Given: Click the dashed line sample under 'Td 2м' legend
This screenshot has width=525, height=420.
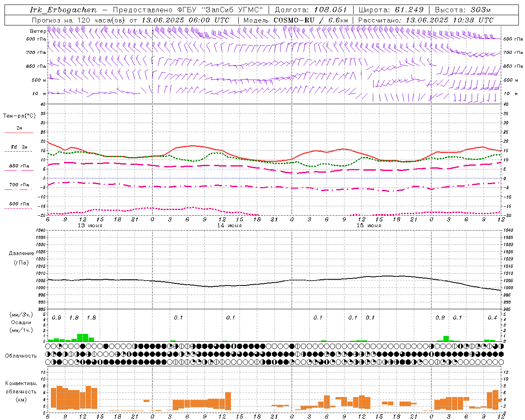Looking at the screenshot, I should click(x=19, y=152).
